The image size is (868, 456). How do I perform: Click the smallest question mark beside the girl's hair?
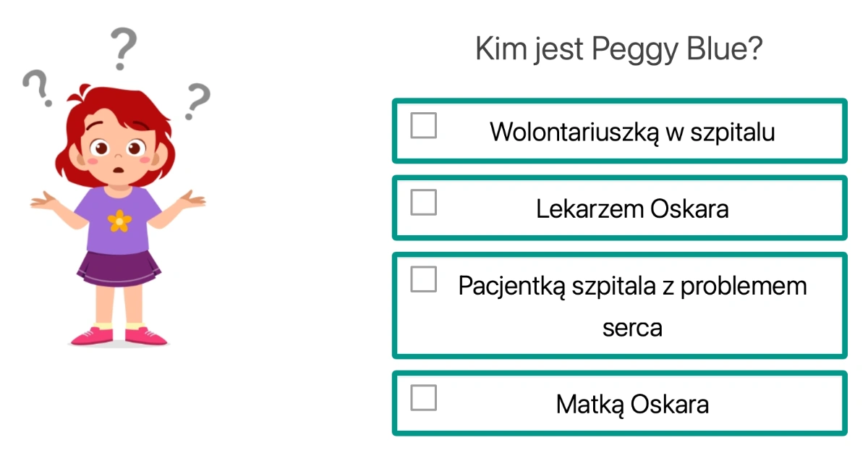pyautogui.click(x=38, y=87)
